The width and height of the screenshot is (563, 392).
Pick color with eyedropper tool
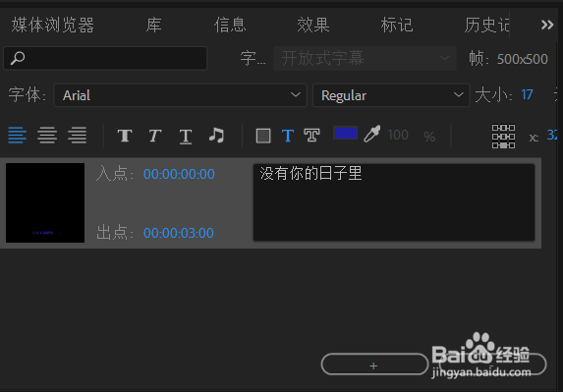pos(372,134)
